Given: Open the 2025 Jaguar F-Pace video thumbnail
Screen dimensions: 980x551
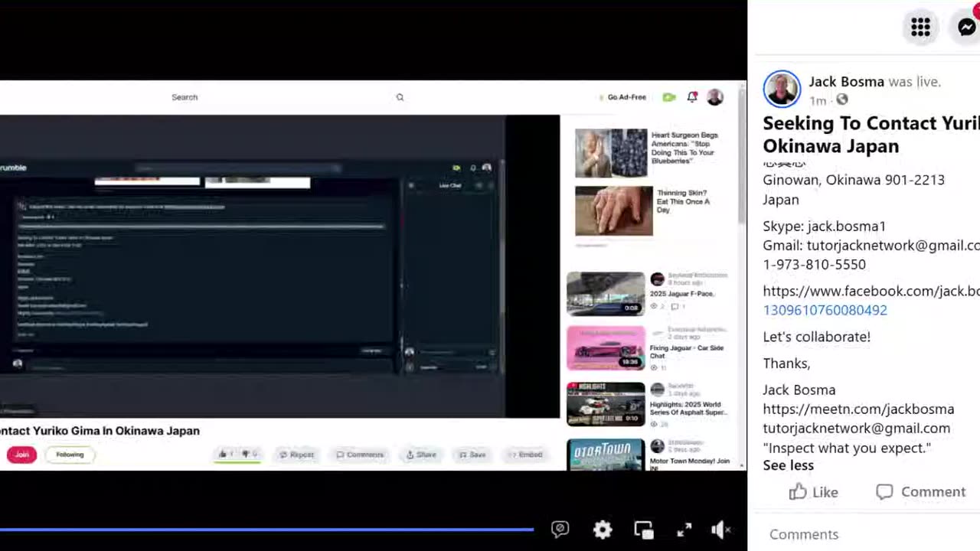Looking at the screenshot, I should (606, 293).
